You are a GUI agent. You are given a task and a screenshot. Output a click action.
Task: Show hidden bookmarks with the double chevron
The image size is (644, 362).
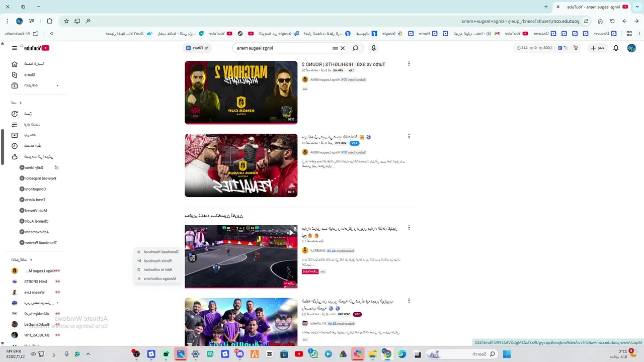click(52, 34)
